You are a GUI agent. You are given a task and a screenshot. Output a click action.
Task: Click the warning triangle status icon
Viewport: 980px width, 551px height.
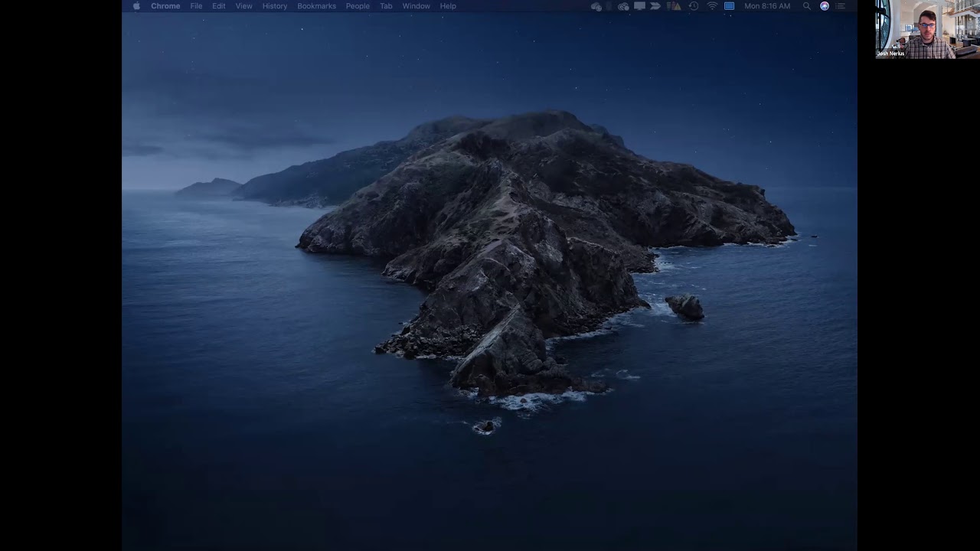[x=674, y=6]
